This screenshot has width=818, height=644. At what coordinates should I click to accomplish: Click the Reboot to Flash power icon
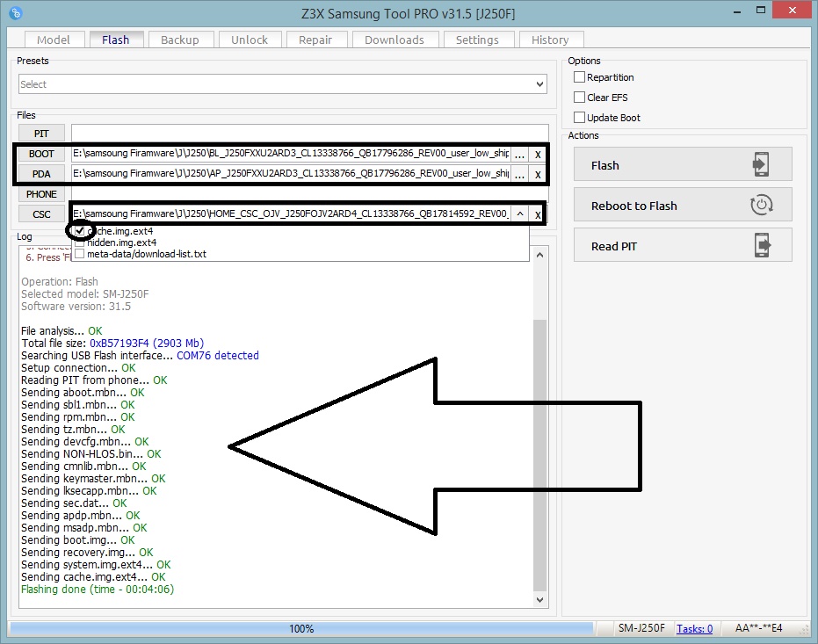click(x=761, y=205)
